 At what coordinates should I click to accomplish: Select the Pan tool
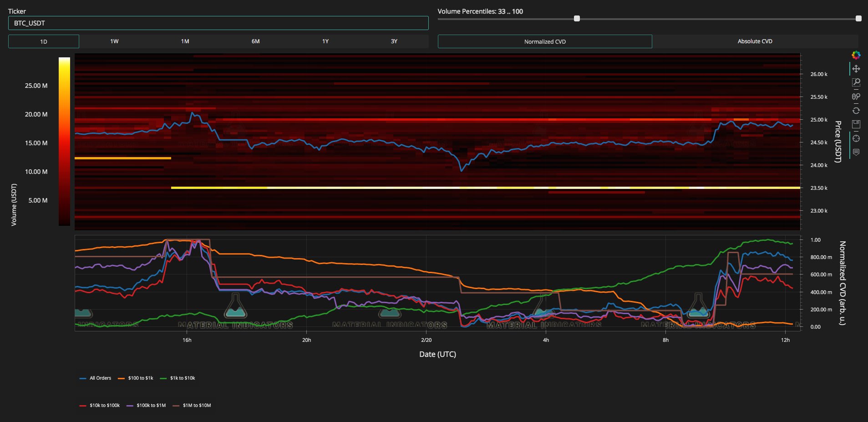[856, 69]
